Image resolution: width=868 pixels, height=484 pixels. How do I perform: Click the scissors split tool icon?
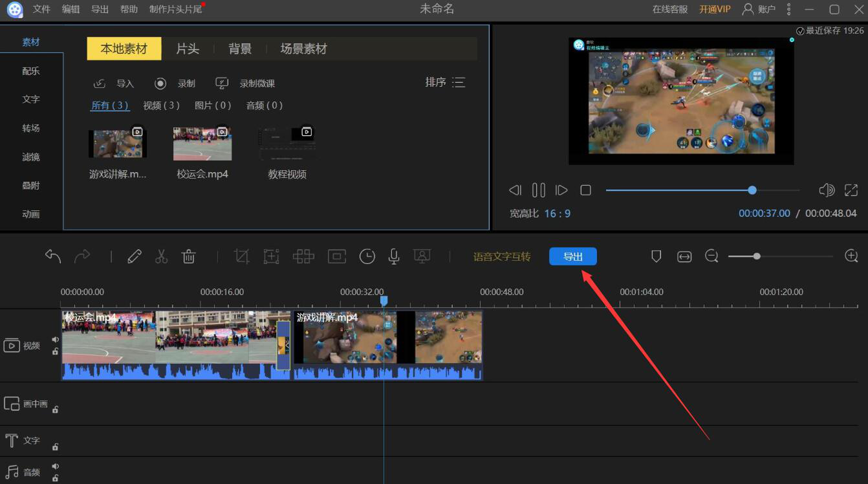pyautogui.click(x=161, y=257)
